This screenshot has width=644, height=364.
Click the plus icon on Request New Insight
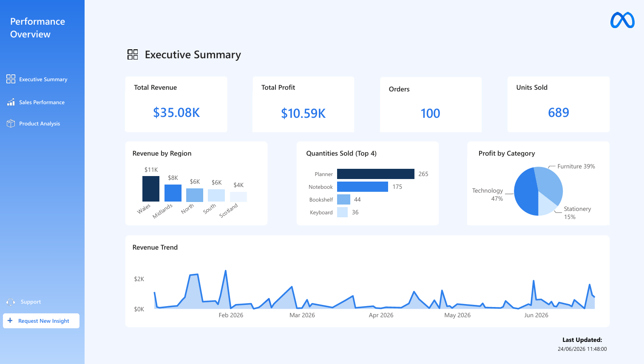10,321
